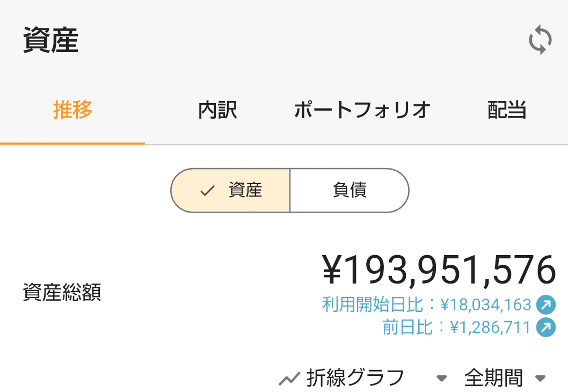Expand the arrow next to 全期間
This screenshot has height=392, width=568.
tap(541, 379)
